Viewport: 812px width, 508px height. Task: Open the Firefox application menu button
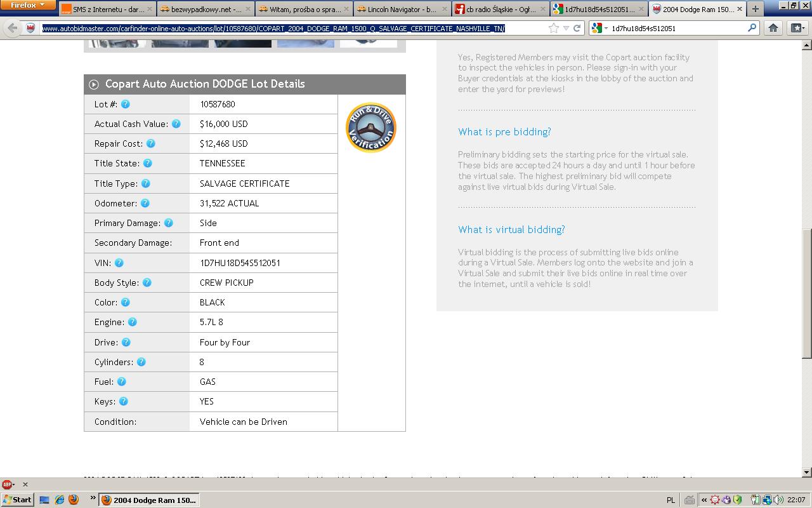pyautogui.click(x=28, y=5)
